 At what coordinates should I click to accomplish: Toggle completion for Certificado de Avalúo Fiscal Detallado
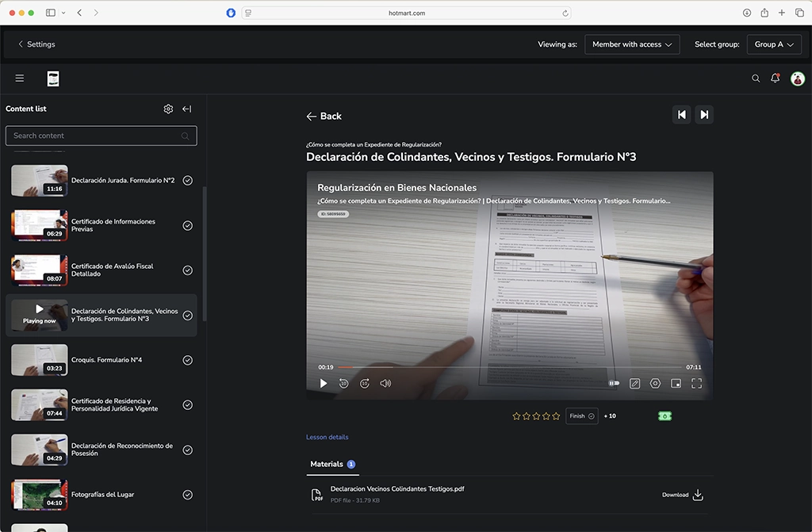click(x=187, y=270)
